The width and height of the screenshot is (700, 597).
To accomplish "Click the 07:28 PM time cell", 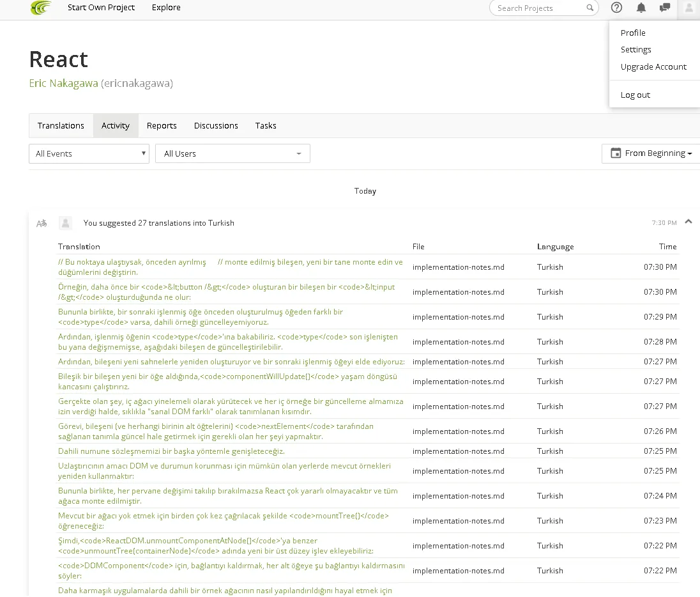I will coord(660,343).
